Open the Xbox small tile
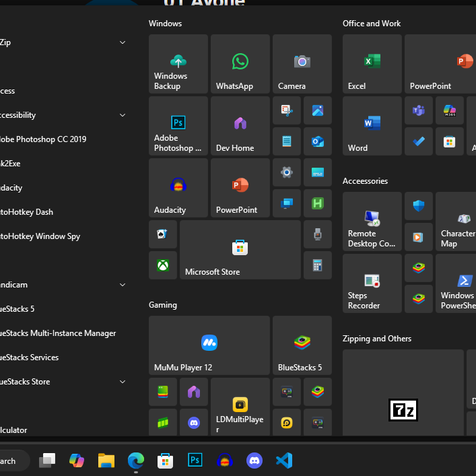 click(x=163, y=265)
